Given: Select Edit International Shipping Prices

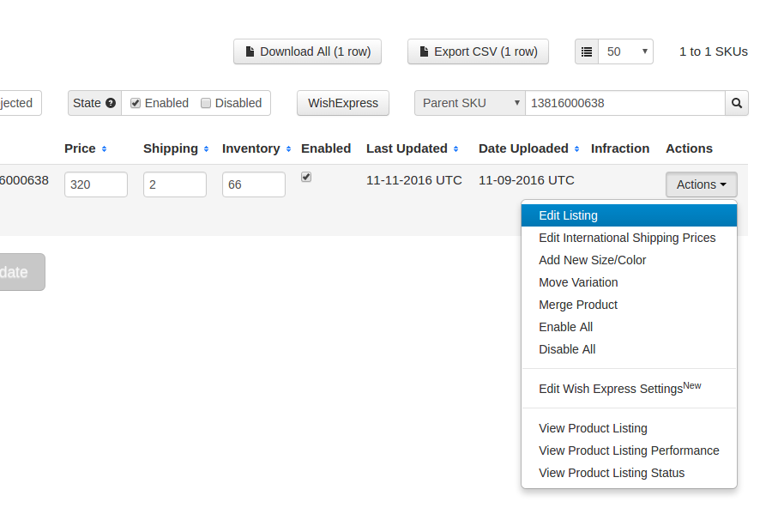Looking at the screenshot, I should click(x=630, y=238).
